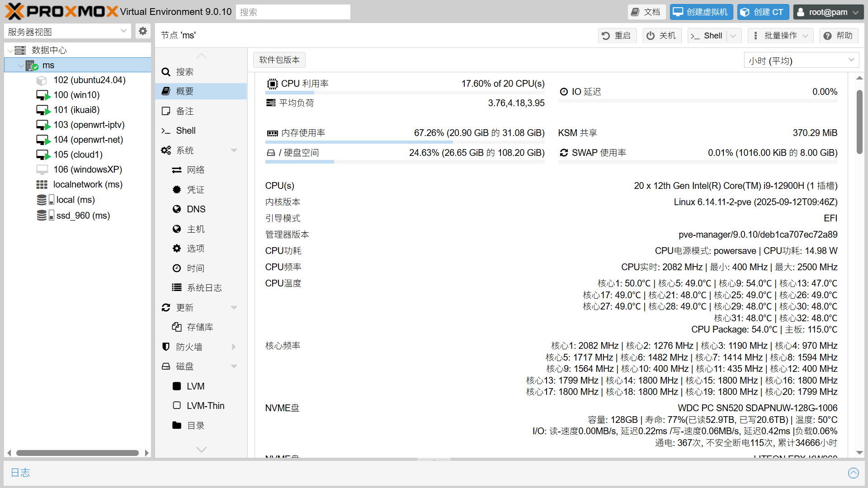Click the 关机 shutdown button
Image resolution: width=868 pixels, height=488 pixels.
tap(661, 36)
